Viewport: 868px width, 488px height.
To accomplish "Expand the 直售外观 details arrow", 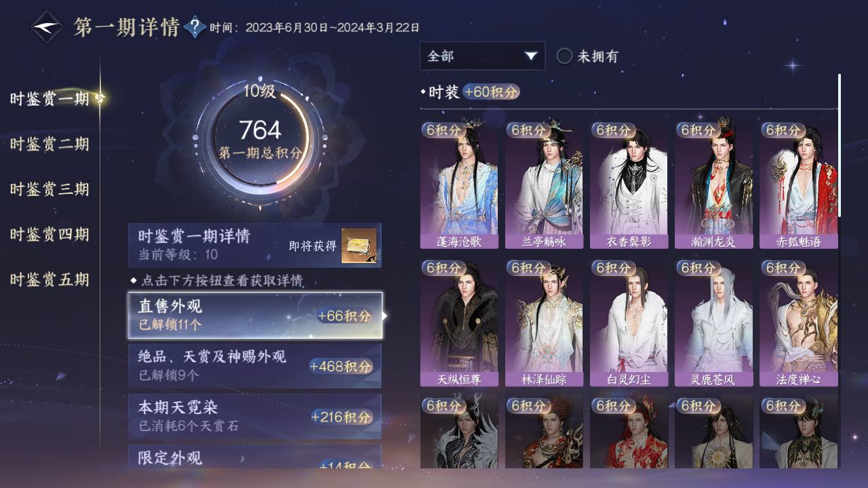I will 385,315.
